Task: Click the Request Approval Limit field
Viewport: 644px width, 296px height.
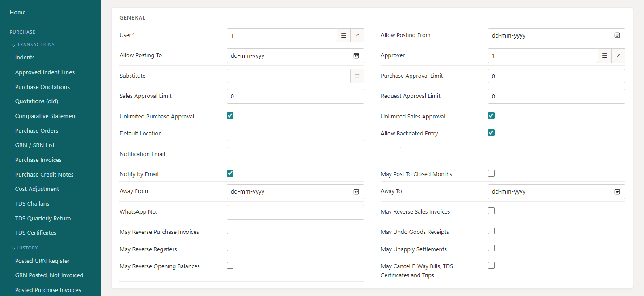Action: tap(556, 96)
